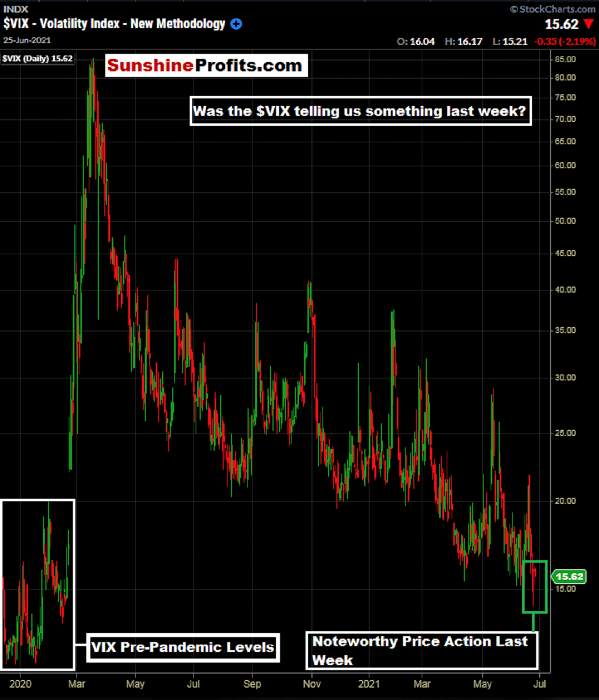Viewport: 599px width, 700px height.
Task: Click the '$VIX - Volatility Index' chart title
Action: point(114,24)
